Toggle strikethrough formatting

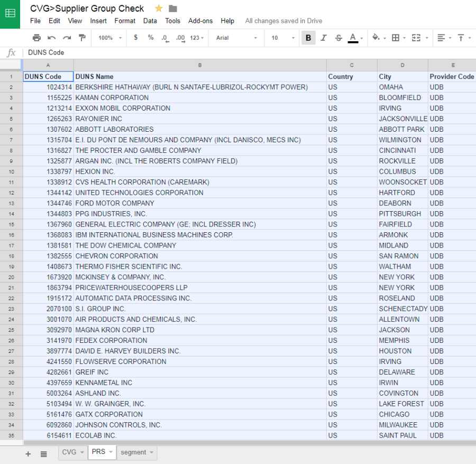coord(338,38)
